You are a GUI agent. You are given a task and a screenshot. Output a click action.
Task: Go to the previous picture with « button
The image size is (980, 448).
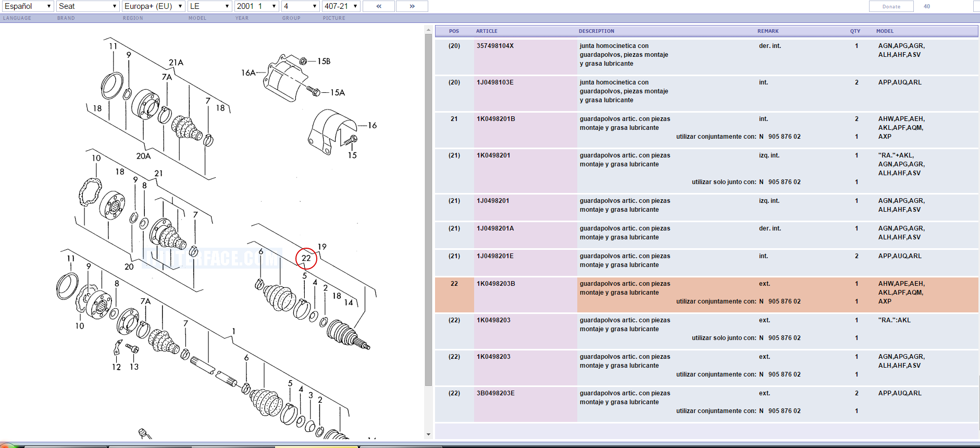click(x=379, y=6)
